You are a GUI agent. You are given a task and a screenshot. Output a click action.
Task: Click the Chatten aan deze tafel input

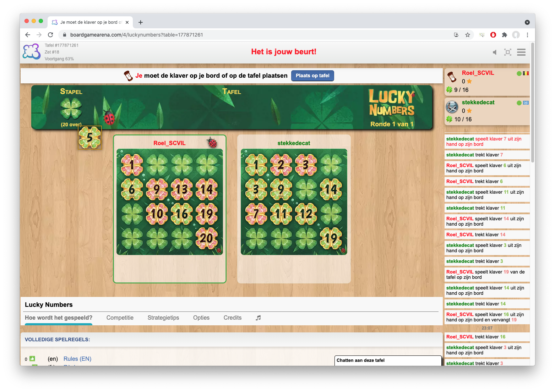[x=388, y=360]
